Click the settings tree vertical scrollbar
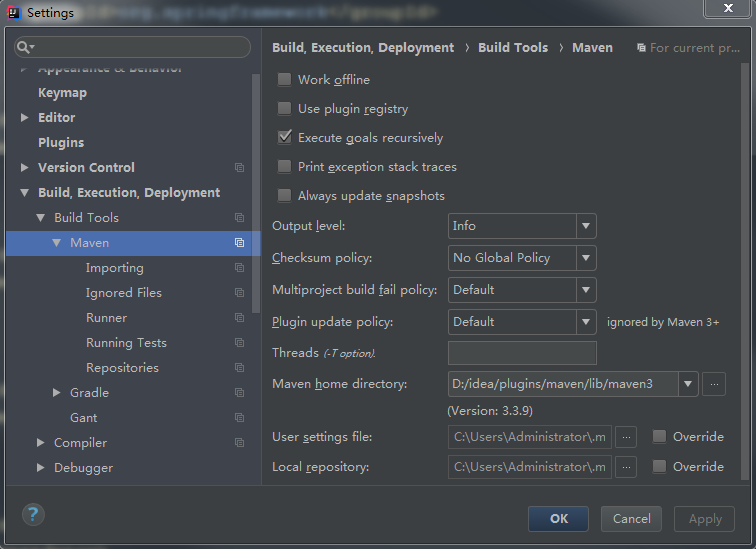The image size is (756, 549). [256, 193]
